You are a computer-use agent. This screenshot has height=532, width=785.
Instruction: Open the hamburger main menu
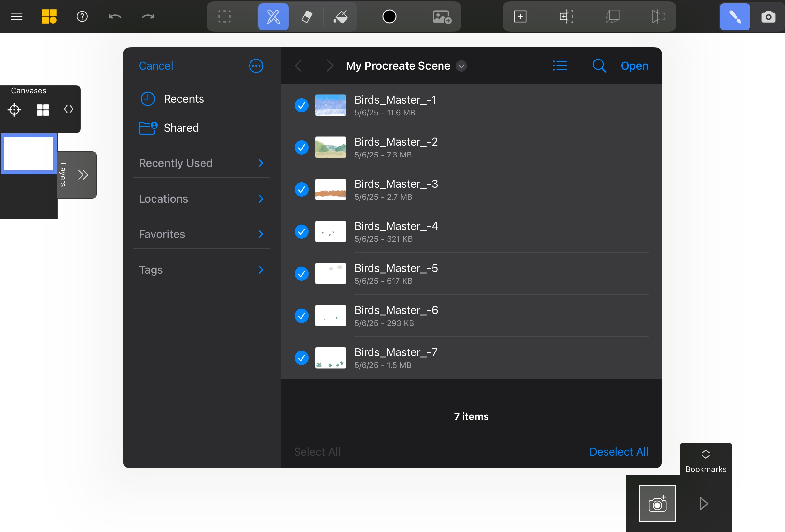coord(16,16)
